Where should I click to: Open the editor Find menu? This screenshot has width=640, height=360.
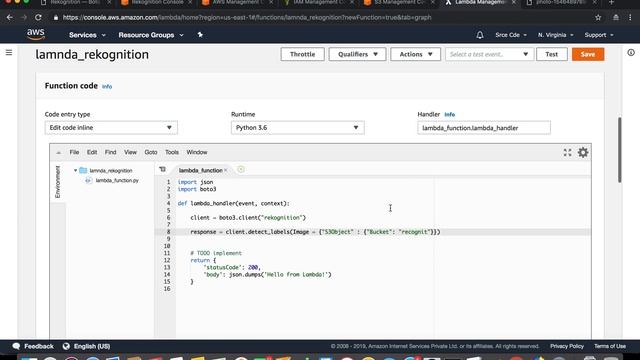[111, 152]
